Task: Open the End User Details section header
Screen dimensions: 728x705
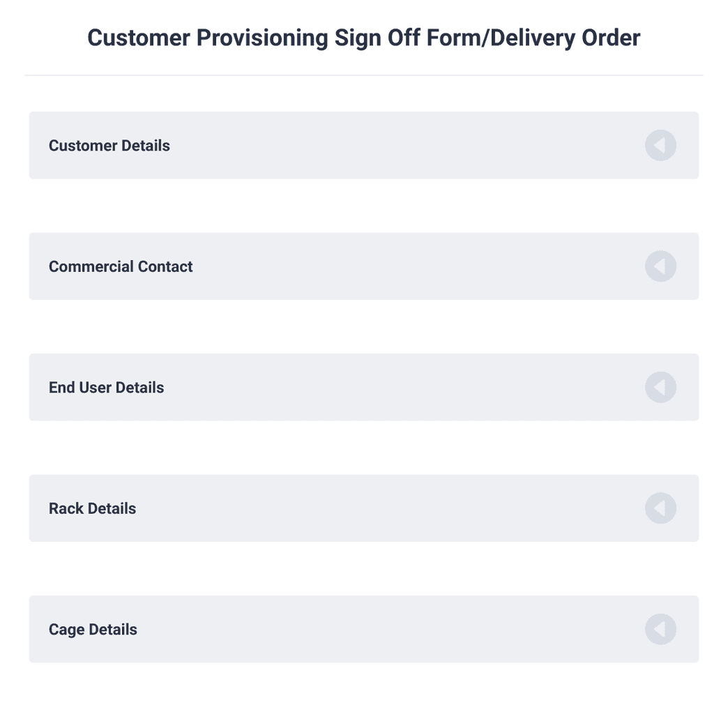Action: [x=363, y=387]
